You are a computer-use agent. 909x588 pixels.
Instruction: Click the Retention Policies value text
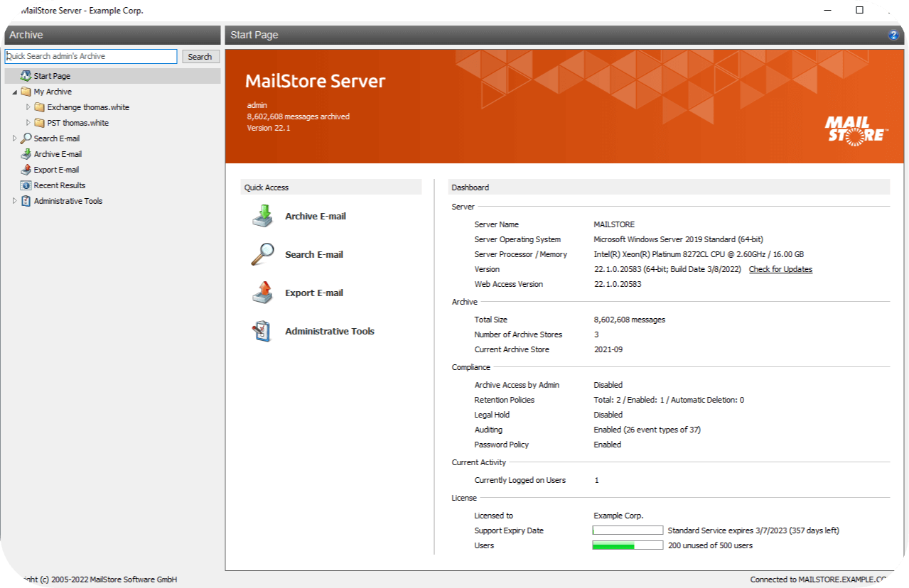coord(669,400)
